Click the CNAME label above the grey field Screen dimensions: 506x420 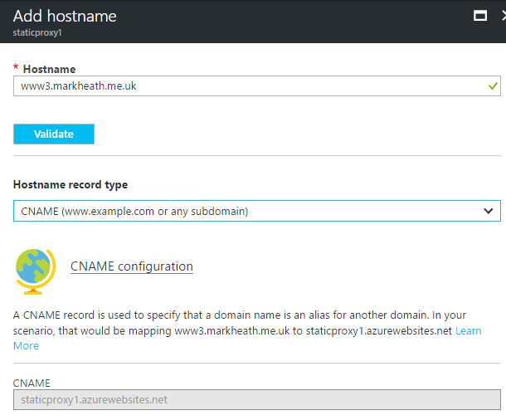(x=32, y=383)
